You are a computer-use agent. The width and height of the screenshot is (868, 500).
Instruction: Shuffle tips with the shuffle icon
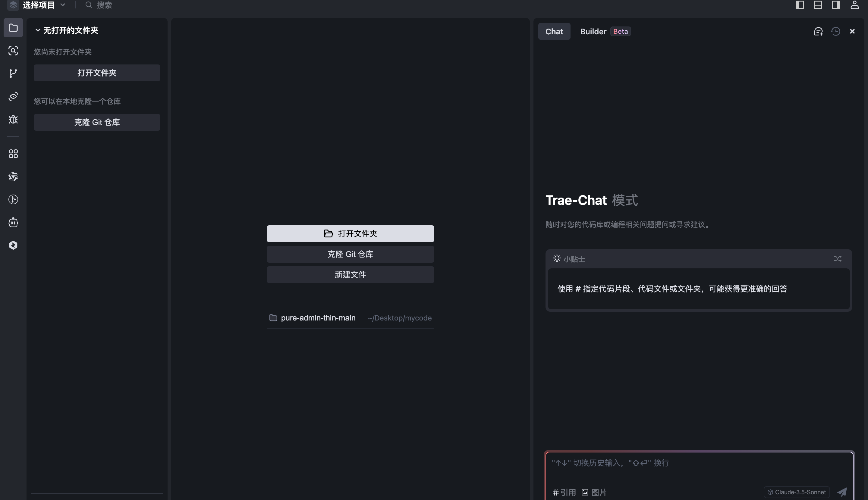(x=838, y=259)
